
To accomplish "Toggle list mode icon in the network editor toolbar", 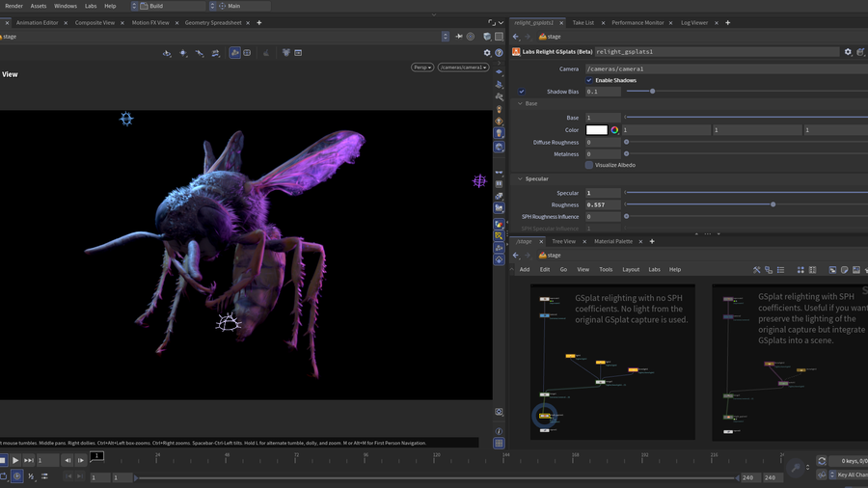I will click(x=780, y=270).
